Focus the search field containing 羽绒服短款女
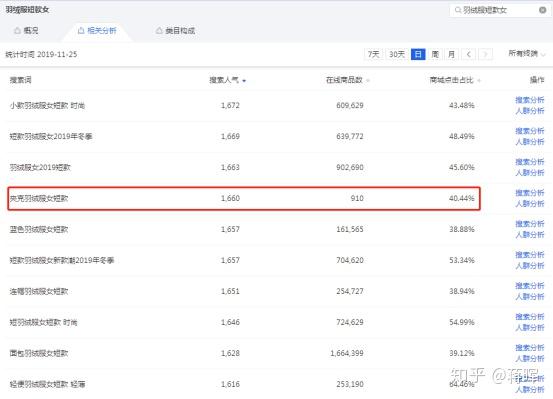The width and height of the screenshot is (553, 399). tap(499, 10)
